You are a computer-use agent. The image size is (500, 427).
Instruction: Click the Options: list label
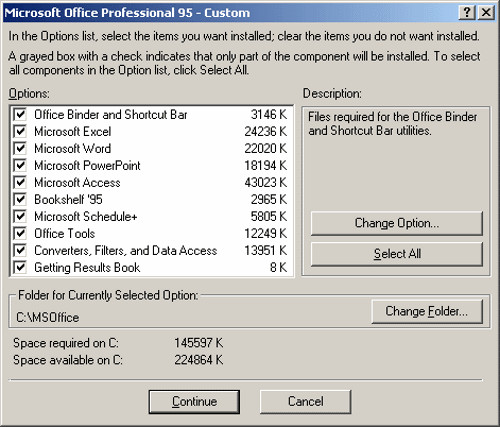(x=29, y=94)
